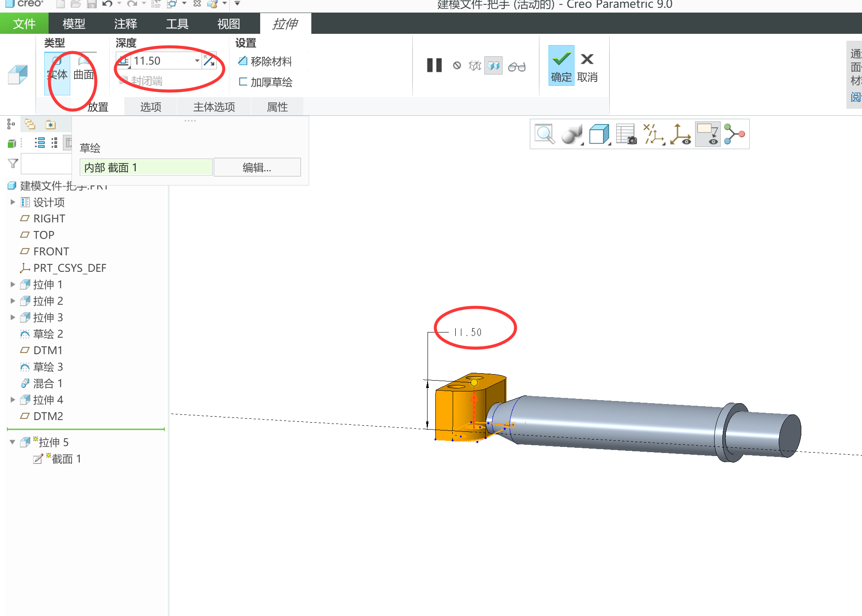Open the display style sphere-cube icon
This screenshot has width=862, height=616.
(572, 134)
